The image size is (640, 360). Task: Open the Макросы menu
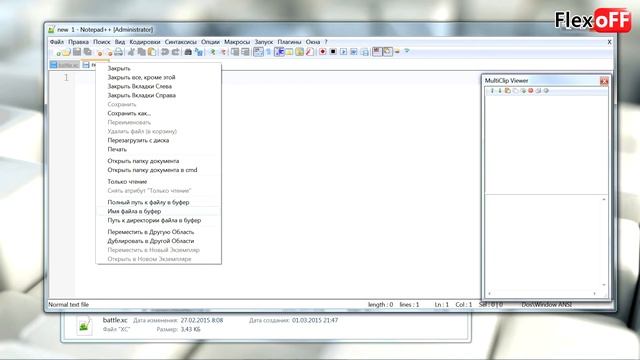(x=237, y=42)
